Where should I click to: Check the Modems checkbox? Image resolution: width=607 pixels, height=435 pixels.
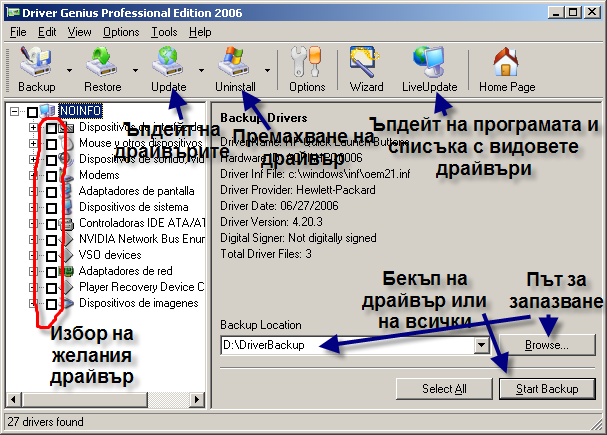point(51,176)
